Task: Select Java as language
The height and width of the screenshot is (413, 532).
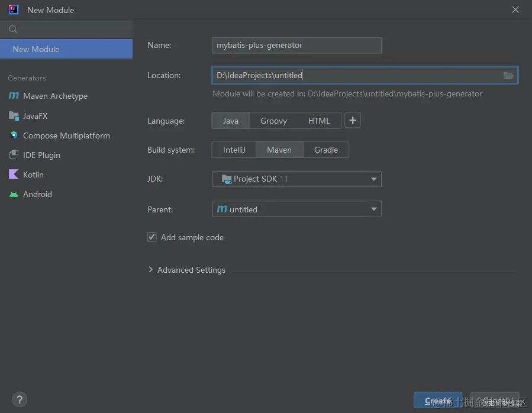Action: (231, 121)
